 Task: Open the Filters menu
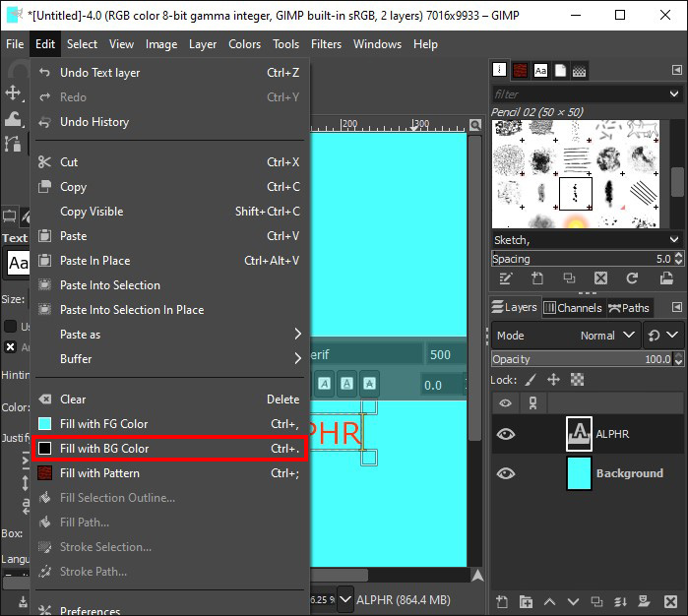coord(326,44)
